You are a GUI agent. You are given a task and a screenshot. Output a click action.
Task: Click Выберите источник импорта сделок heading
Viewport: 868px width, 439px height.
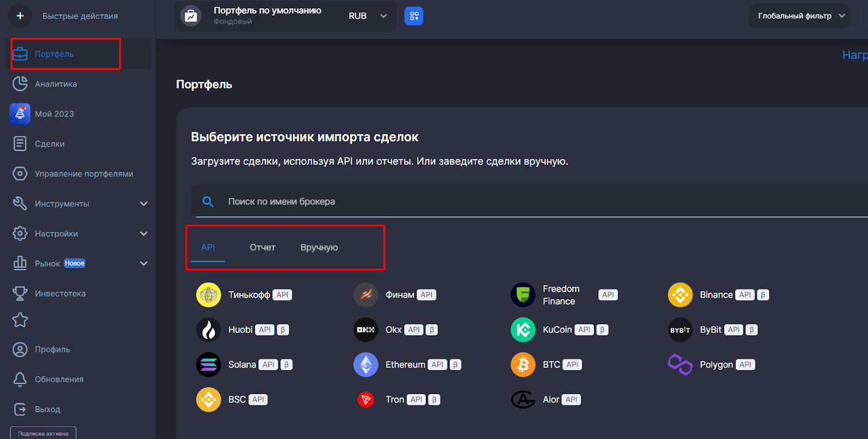tap(304, 137)
